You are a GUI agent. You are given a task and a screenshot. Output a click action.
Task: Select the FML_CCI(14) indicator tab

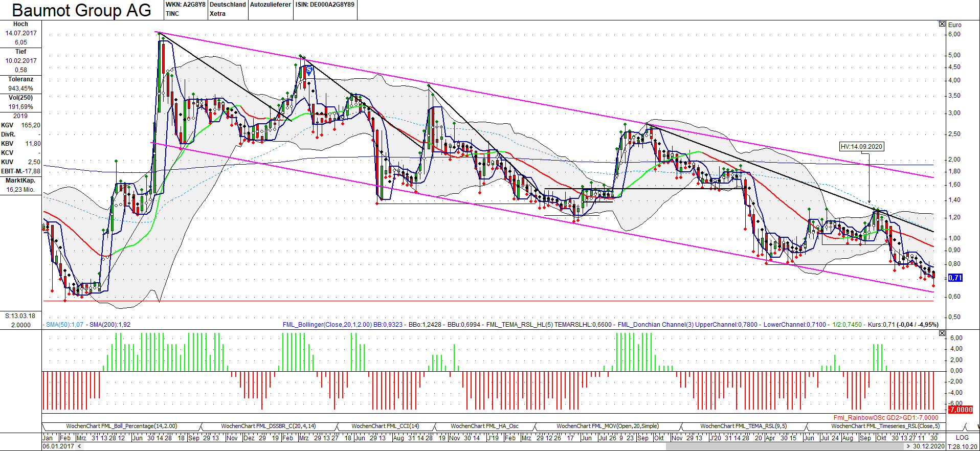pos(385,426)
